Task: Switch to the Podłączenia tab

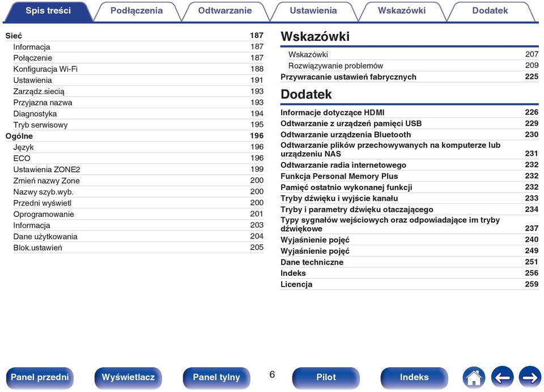Action: pos(137,11)
